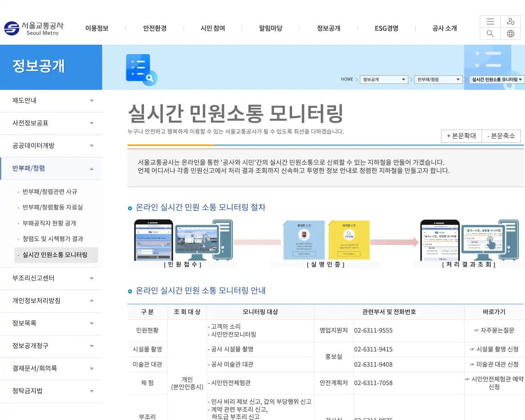Click the 처리결과조회 step image
525x420 pixels.
click(469, 244)
